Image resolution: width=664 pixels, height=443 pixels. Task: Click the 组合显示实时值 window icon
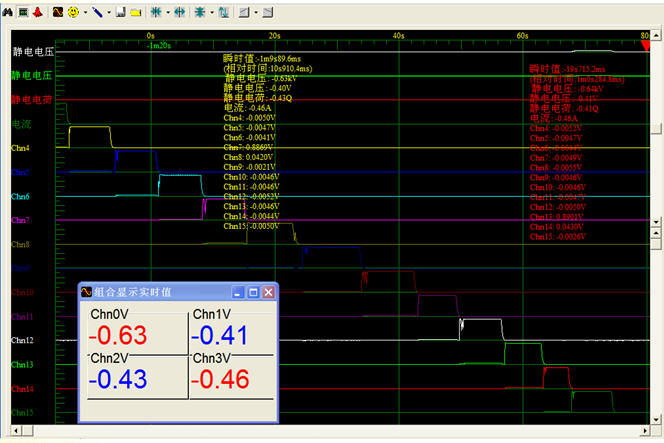coord(86,292)
